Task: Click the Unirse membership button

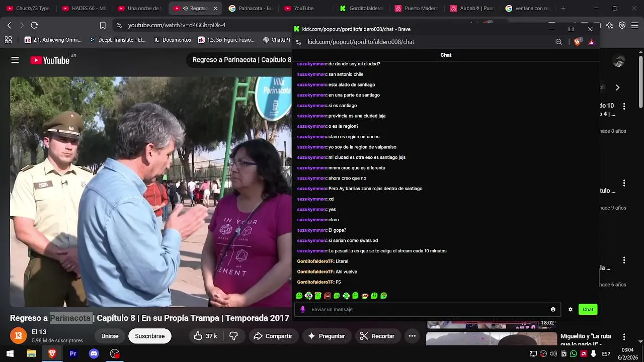Action: (x=110, y=336)
